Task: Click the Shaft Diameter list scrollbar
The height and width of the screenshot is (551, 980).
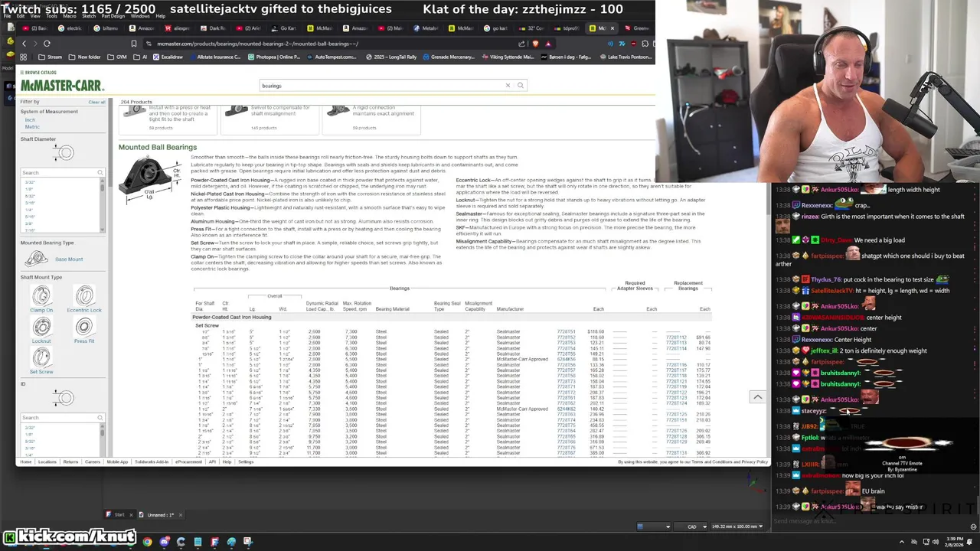Action: [103, 205]
